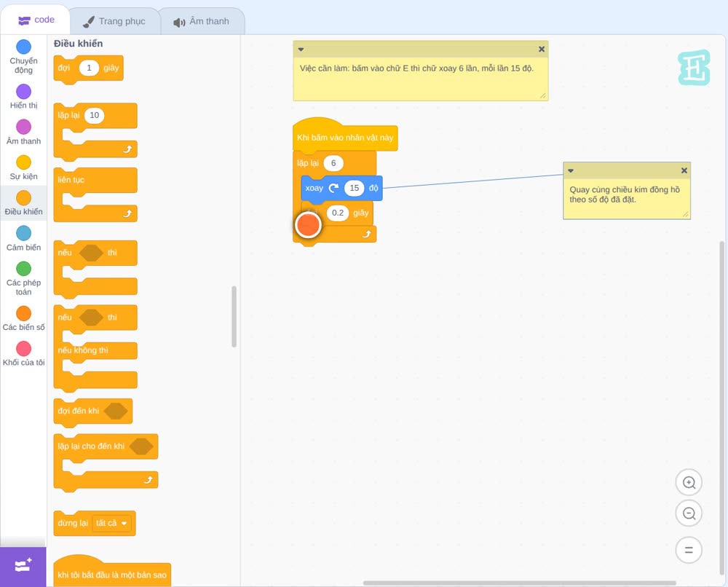Click the Quay cùng chiều kim đồng hồ text
Screen dimensions: 728x587
point(625,194)
